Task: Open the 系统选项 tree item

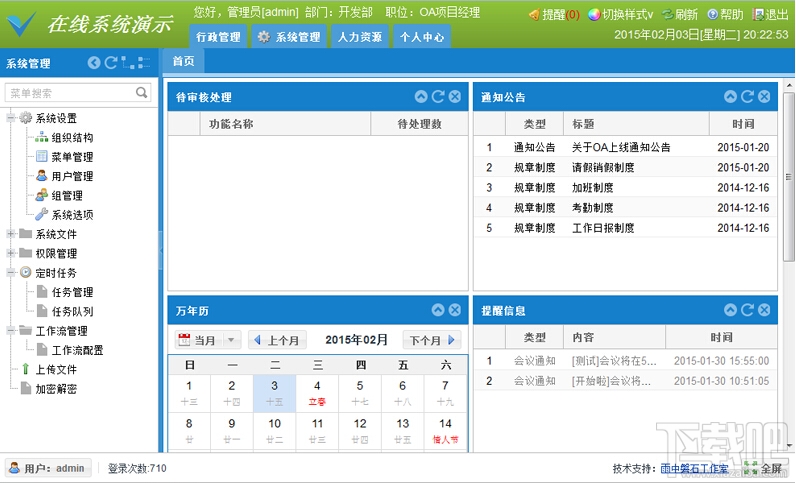Action: click(x=64, y=215)
